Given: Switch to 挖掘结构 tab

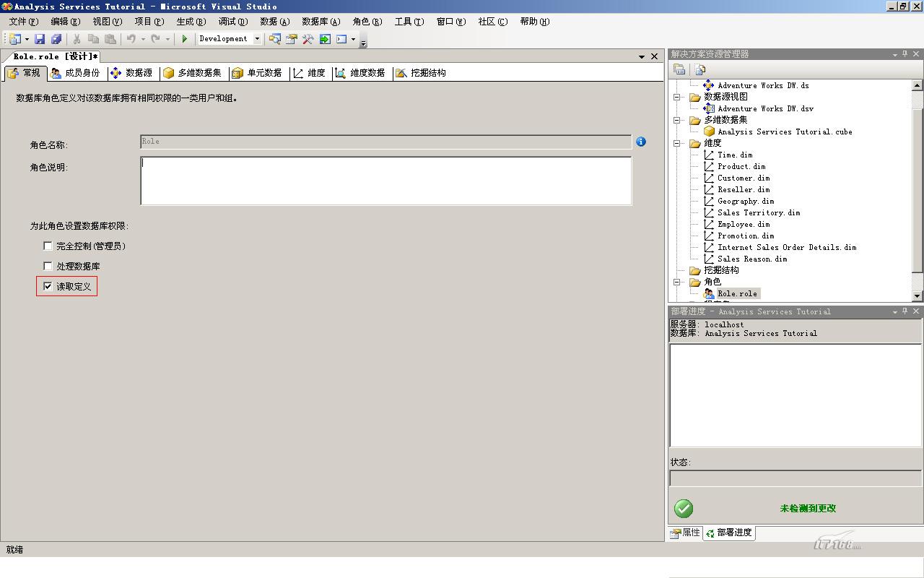Looking at the screenshot, I should click(x=422, y=73).
